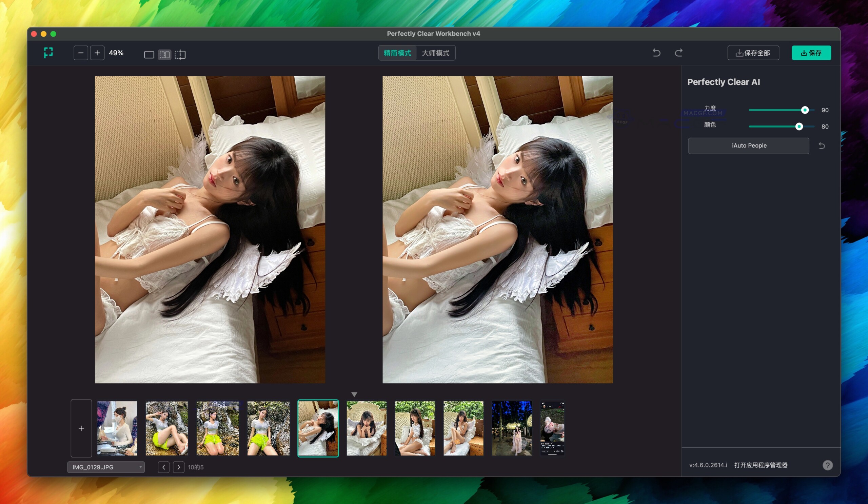Zoom in with the plus button
Image resolution: width=868 pixels, height=504 pixels.
pyautogui.click(x=97, y=53)
